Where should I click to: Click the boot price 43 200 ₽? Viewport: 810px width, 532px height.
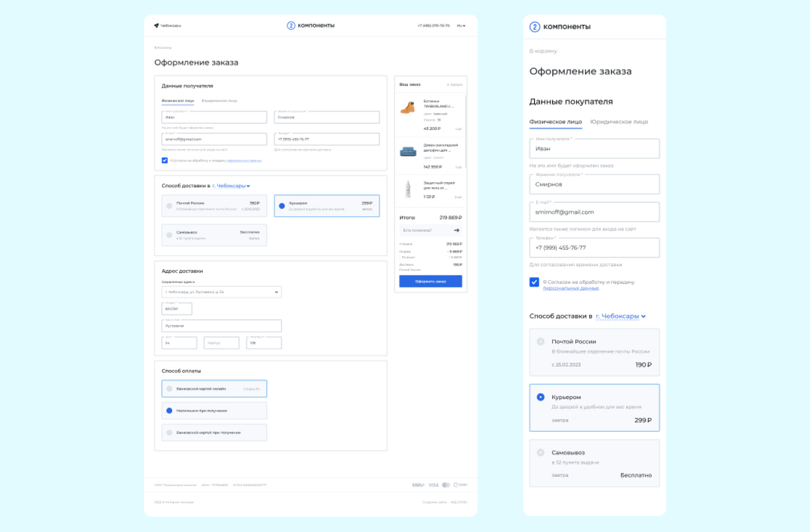coord(432,129)
